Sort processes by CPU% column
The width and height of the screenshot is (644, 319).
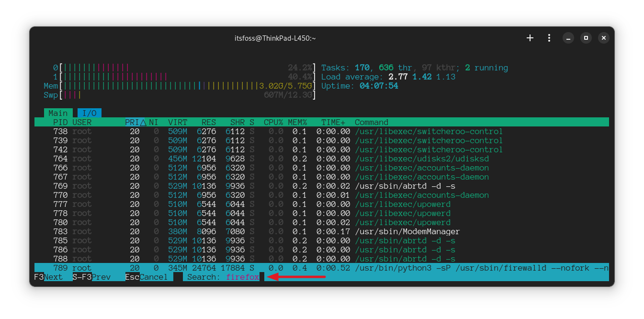[273, 122]
